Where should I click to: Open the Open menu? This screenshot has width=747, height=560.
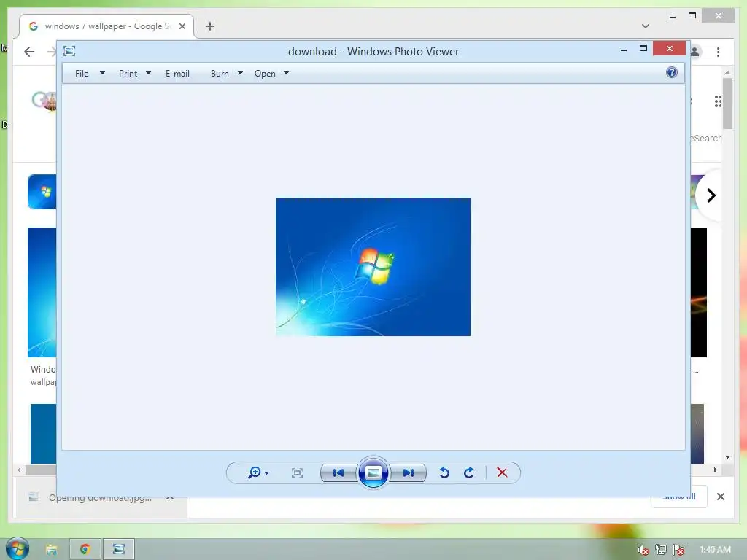point(265,74)
